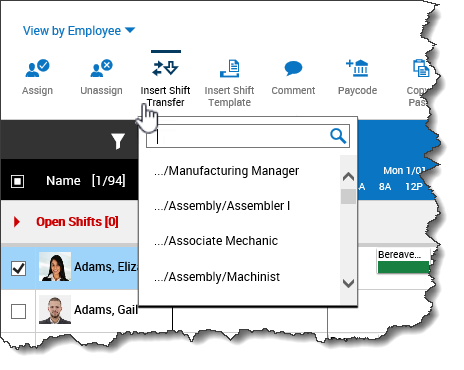This screenshot has height=370, width=464.
Task: Click the 12P time column label
Action: pos(414,187)
